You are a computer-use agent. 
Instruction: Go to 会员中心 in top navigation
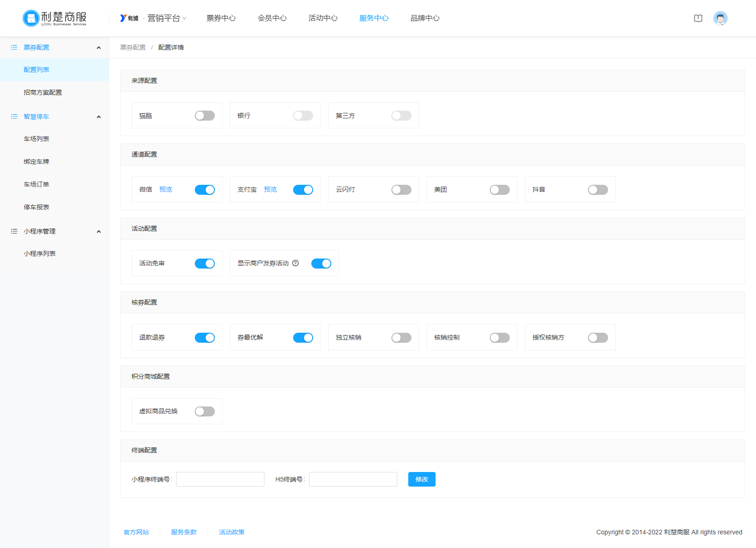tap(272, 18)
